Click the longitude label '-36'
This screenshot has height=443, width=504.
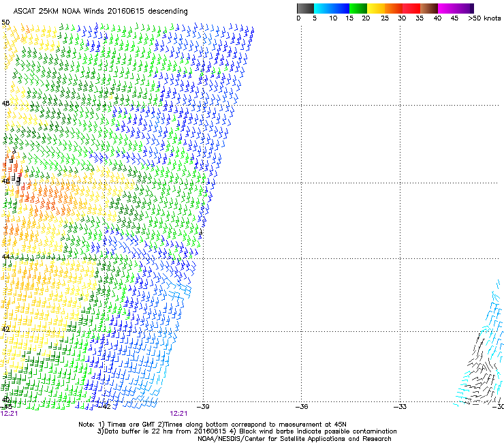point(302,407)
